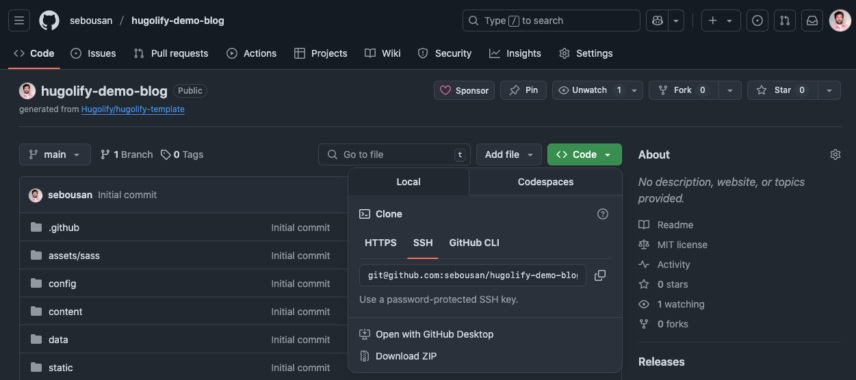Open the Fork dropdown arrow
The width and height of the screenshot is (856, 380).
[730, 90]
